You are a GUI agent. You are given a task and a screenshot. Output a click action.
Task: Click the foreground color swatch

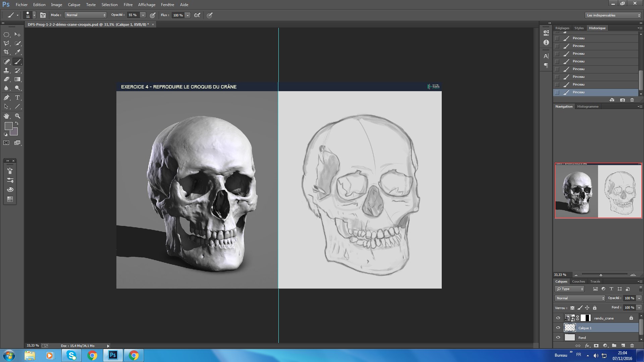(8, 126)
